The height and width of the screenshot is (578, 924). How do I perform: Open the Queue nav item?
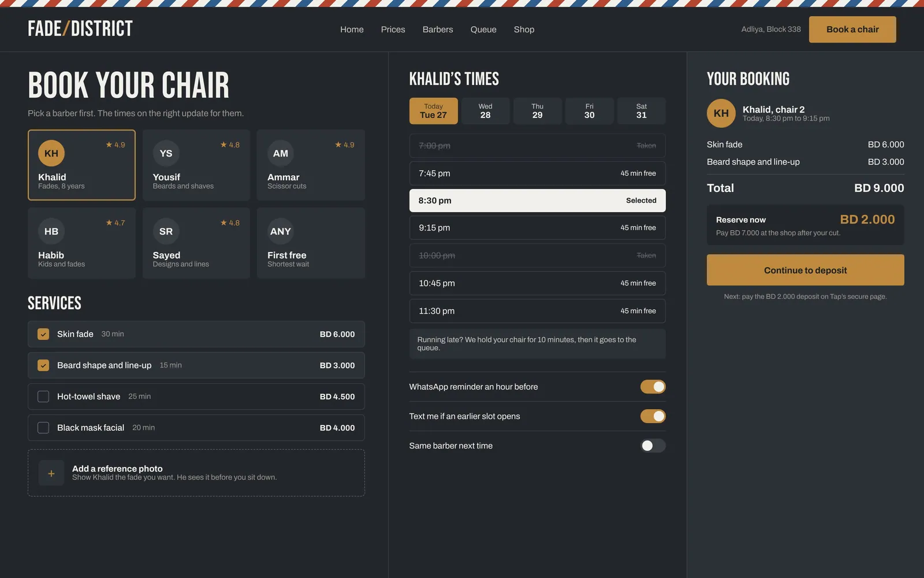tap(483, 29)
